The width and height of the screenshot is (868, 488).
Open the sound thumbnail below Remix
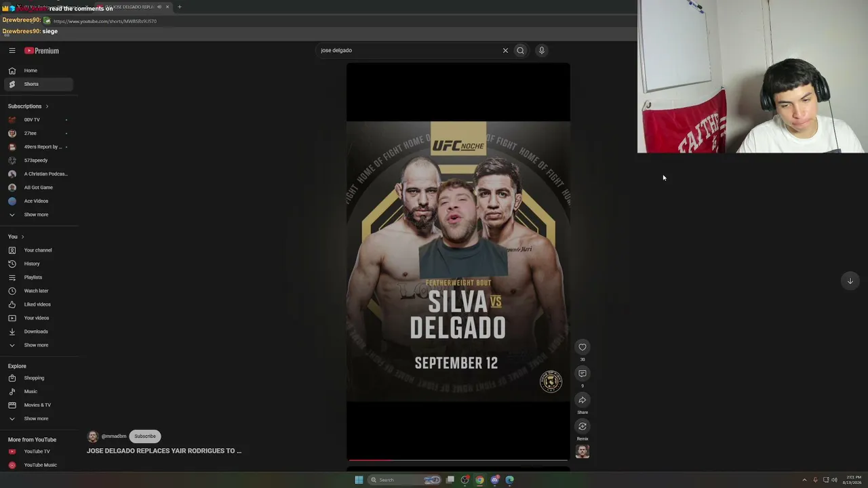tap(583, 451)
